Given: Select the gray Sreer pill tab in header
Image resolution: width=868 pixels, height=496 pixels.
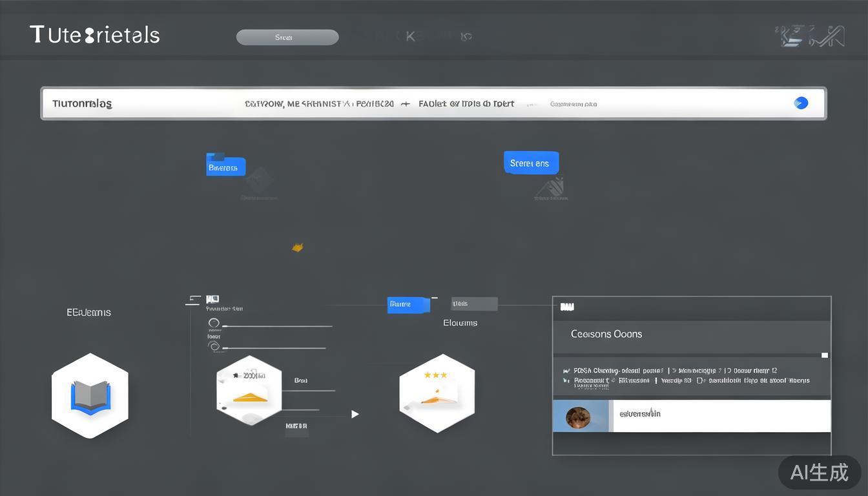Looking at the screenshot, I should click(287, 37).
